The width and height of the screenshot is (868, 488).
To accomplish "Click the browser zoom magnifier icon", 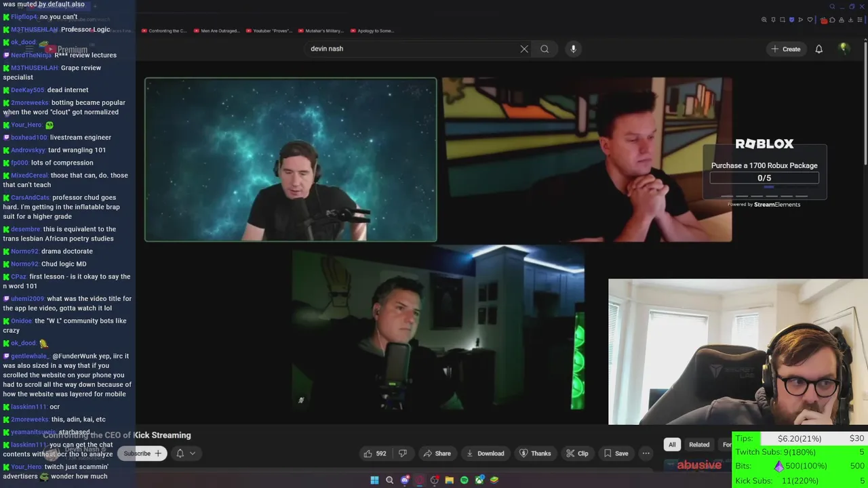I will coord(764,20).
